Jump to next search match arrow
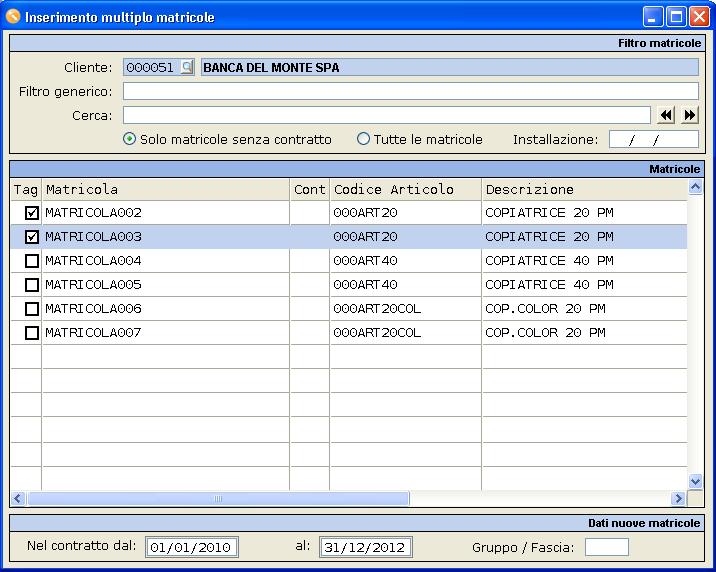Image resolution: width=716 pixels, height=572 pixels. click(x=690, y=115)
